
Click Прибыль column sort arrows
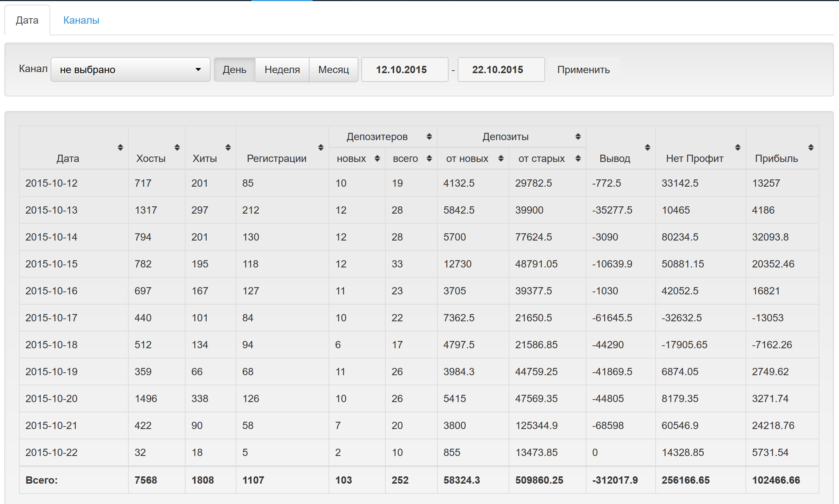(811, 147)
